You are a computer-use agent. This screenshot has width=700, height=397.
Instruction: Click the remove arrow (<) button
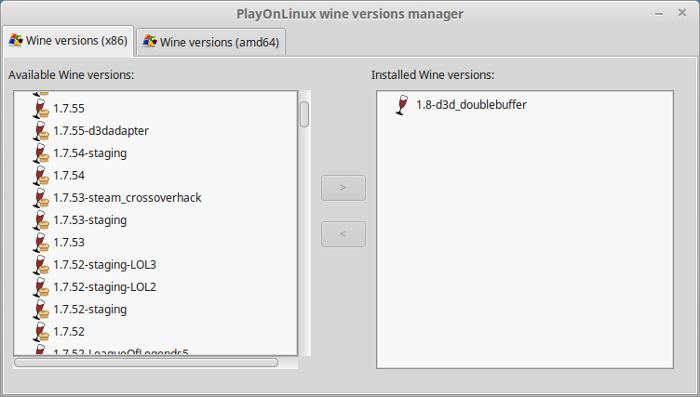click(x=343, y=234)
